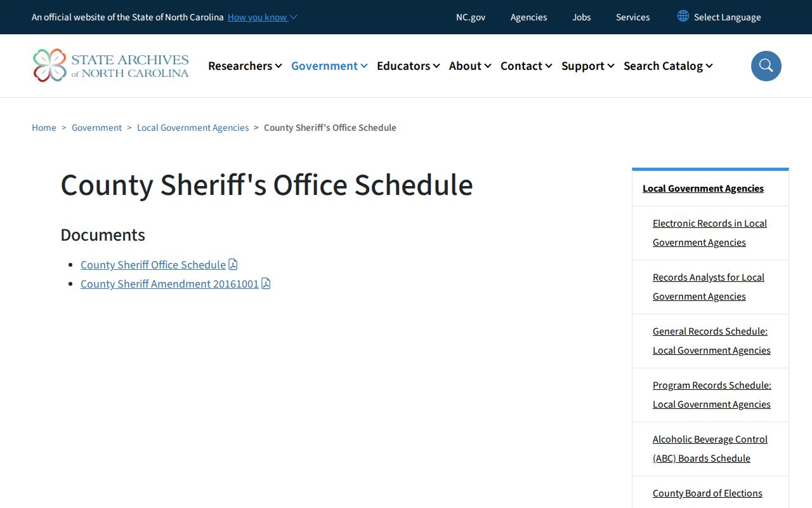Open General Records Schedule: Local Government Agencies
The image size is (812, 508).
point(712,341)
